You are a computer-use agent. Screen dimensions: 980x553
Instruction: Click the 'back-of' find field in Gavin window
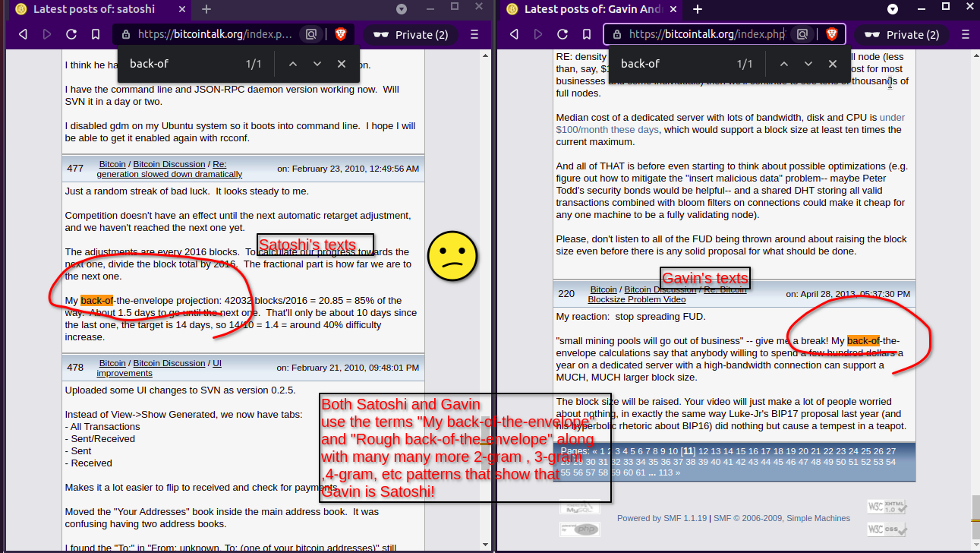[x=673, y=64]
